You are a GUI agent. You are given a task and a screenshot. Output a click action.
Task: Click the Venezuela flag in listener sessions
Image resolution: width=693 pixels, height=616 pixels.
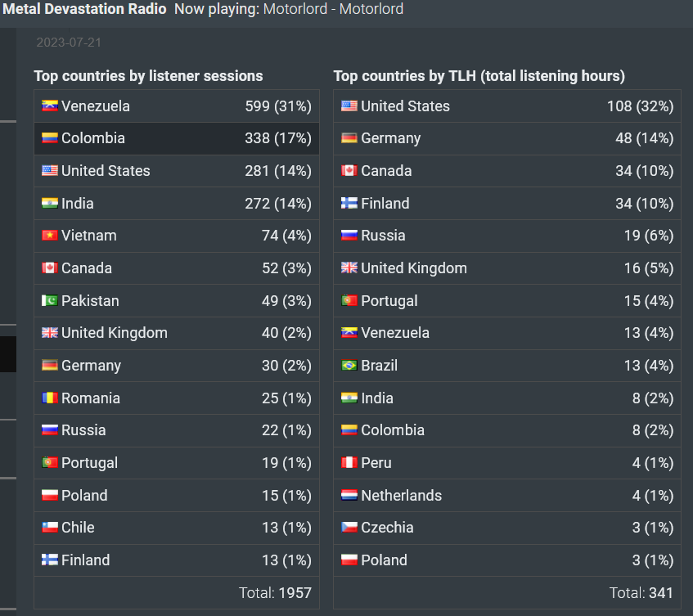(x=49, y=106)
